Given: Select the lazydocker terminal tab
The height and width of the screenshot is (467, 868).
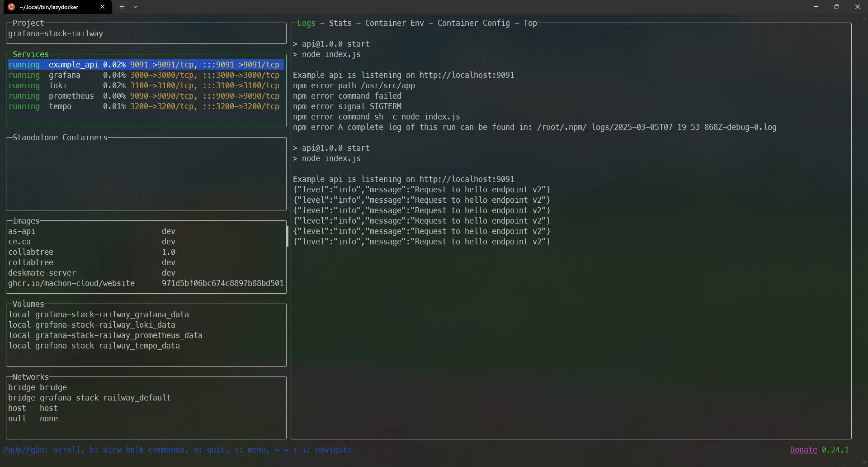Looking at the screenshot, I should click(58, 7).
